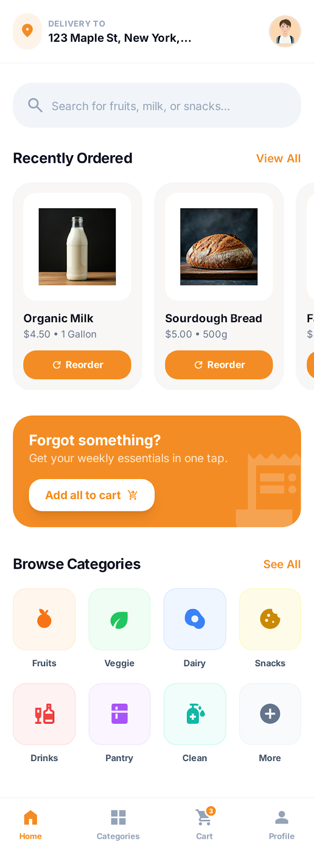Browse Snacks via its cookie icon
314x868 pixels.
pyautogui.click(x=270, y=619)
